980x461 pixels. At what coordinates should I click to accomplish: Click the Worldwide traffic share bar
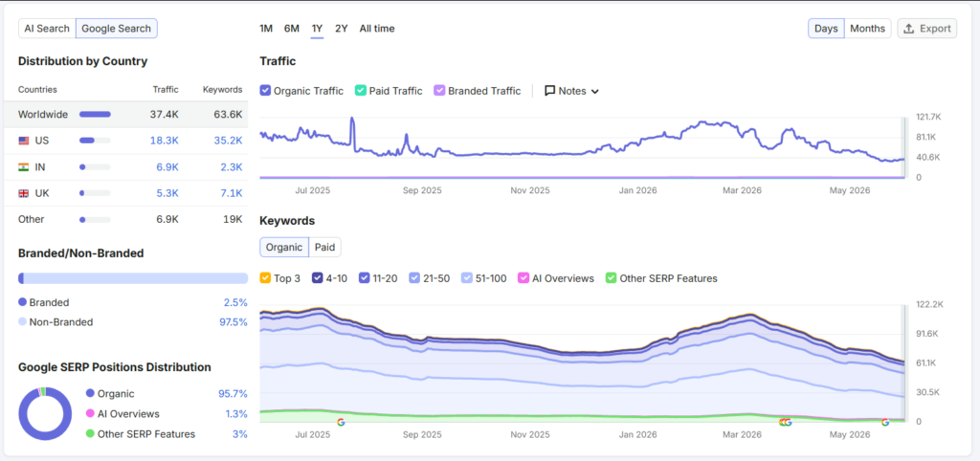tap(95, 115)
